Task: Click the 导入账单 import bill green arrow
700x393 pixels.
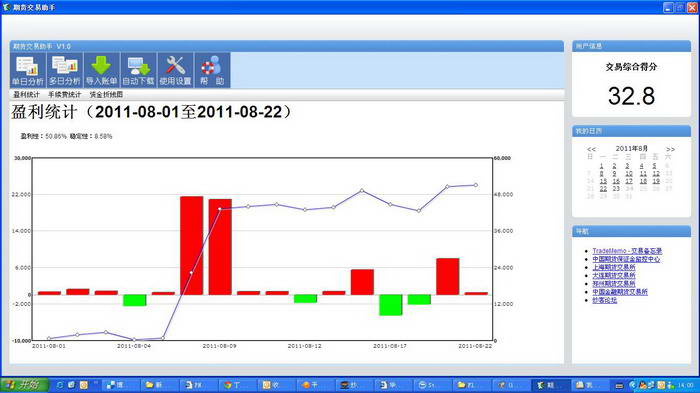Action: 101,70
